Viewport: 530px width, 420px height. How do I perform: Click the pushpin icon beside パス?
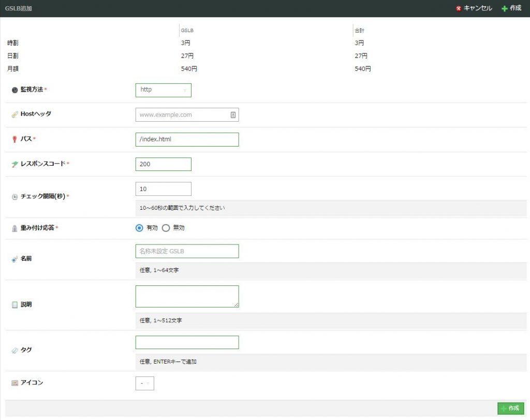[14, 139]
